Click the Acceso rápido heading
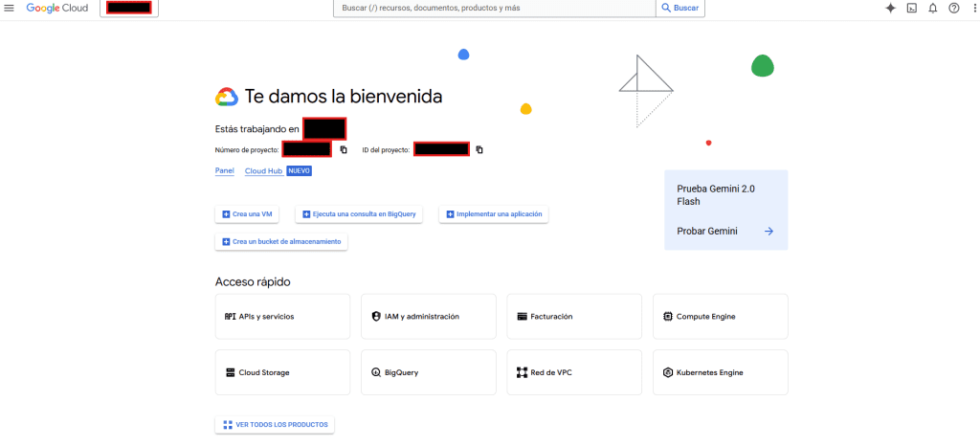This screenshot has height=446, width=980. [253, 282]
